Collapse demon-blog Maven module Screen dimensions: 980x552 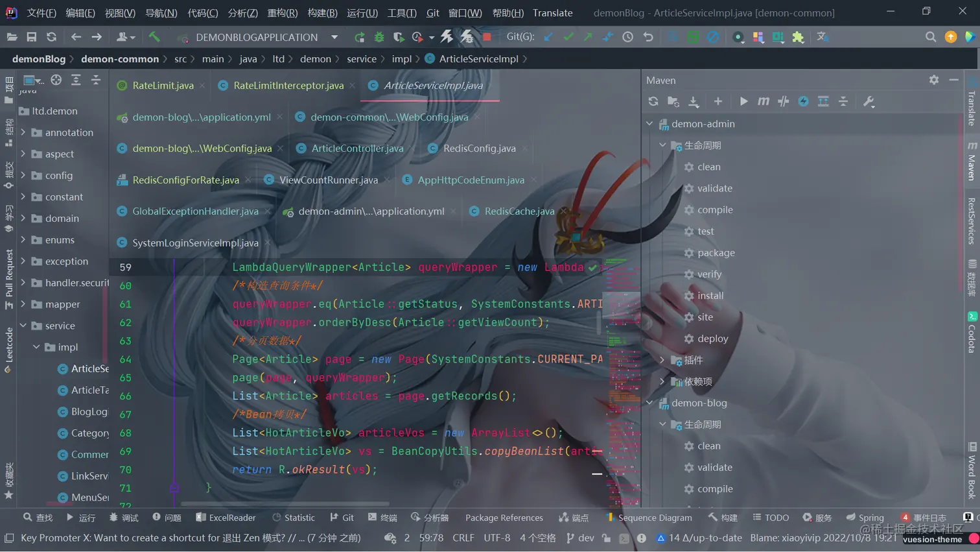coord(649,403)
